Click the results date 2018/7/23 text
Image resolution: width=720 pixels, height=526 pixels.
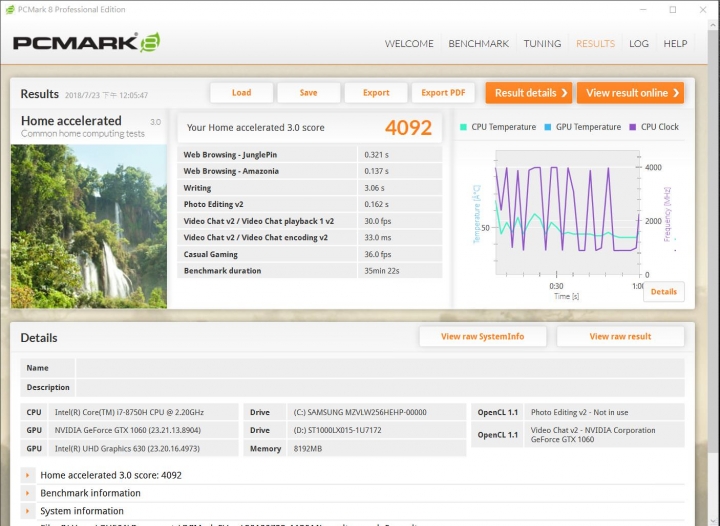pyautogui.click(x=107, y=95)
